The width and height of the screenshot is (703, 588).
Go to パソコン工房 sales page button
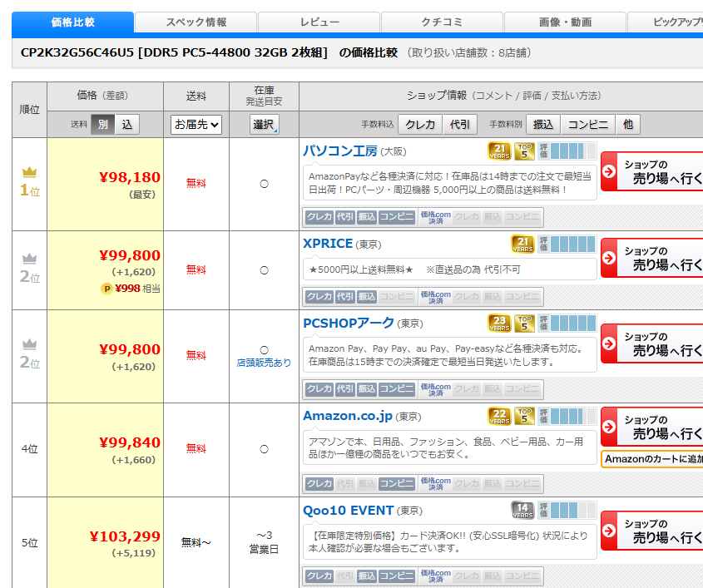(652, 171)
